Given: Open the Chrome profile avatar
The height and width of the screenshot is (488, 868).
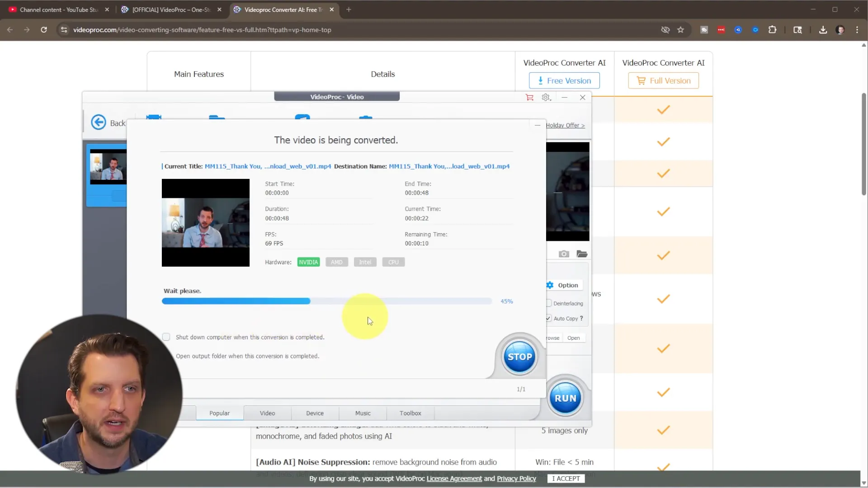Looking at the screenshot, I should coord(840,30).
